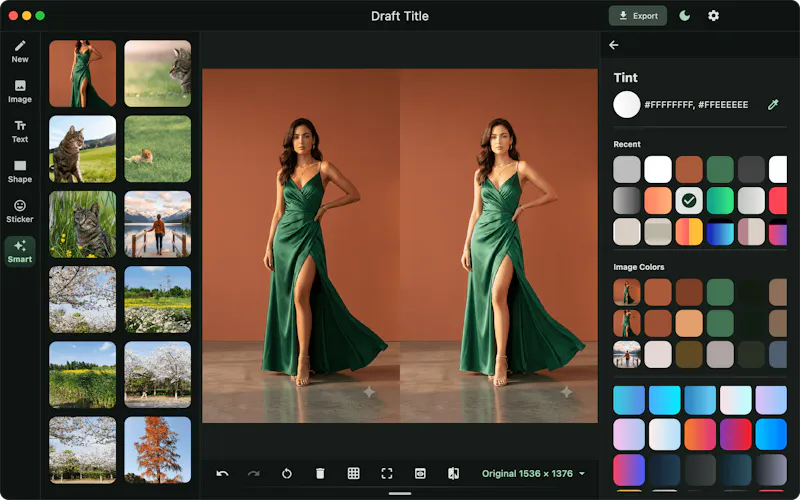The image size is (800, 500).
Task: Click the reset rotate icon
Action: click(x=287, y=473)
